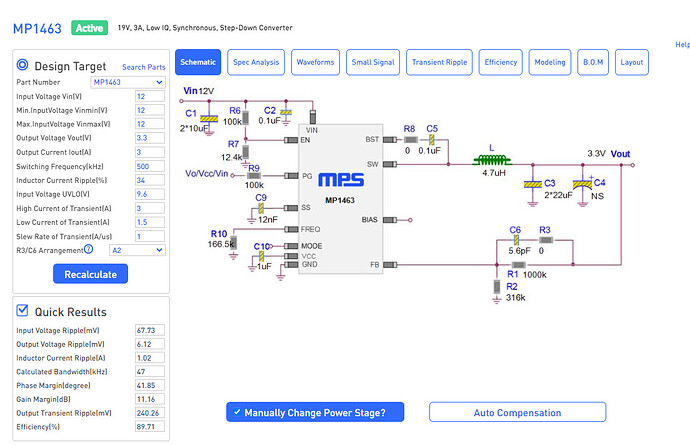This screenshot has height=445, width=690.
Task: Click the Output Transient Ripple value 240.26
Action: click(x=150, y=413)
